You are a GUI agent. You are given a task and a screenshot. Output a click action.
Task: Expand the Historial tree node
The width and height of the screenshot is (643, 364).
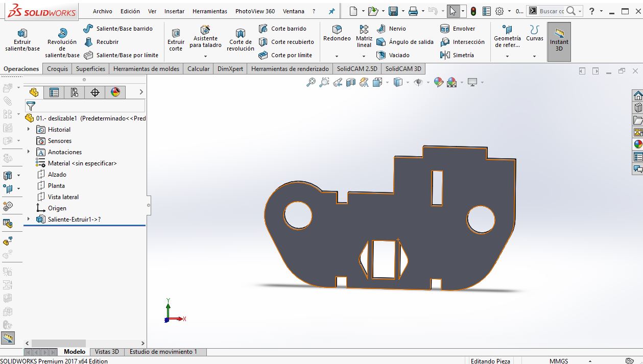[29, 130]
